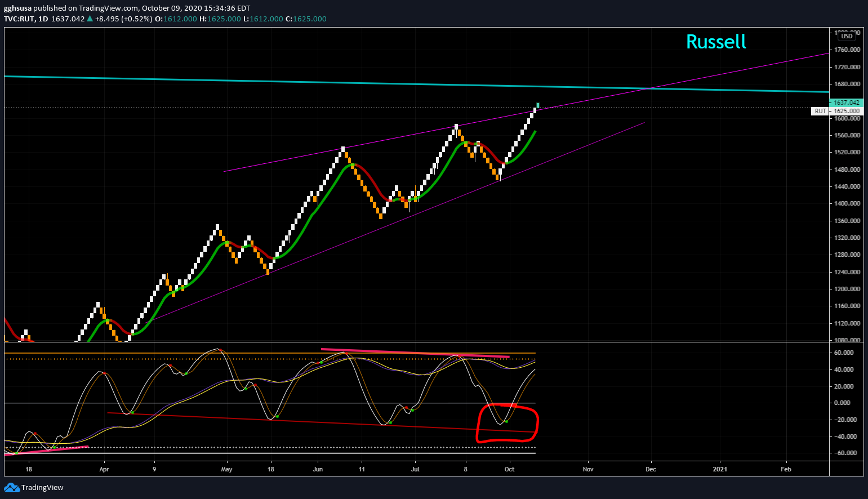Click the Nov label on time axis

coord(588,469)
